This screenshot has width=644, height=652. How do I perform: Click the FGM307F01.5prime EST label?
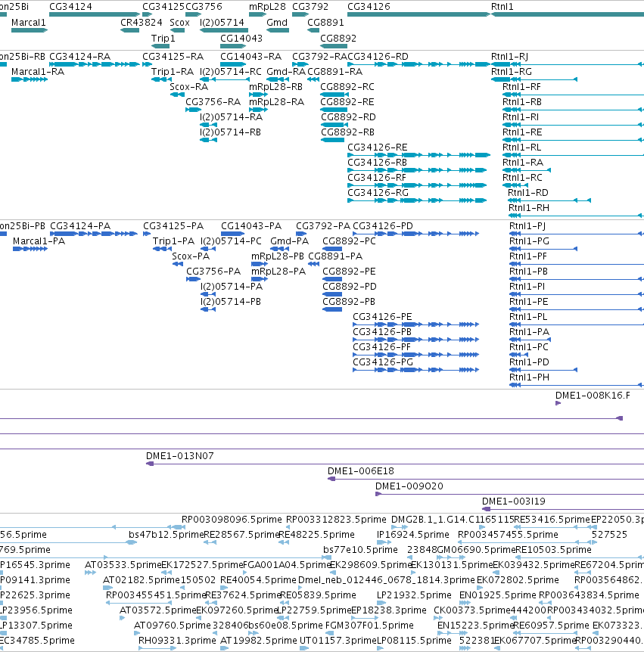coord(369,626)
